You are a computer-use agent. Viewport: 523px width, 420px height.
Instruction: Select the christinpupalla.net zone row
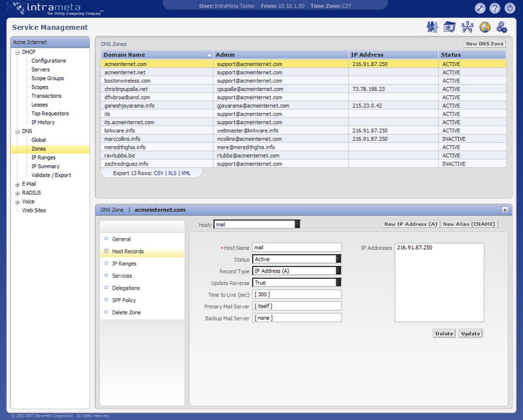[x=304, y=89]
